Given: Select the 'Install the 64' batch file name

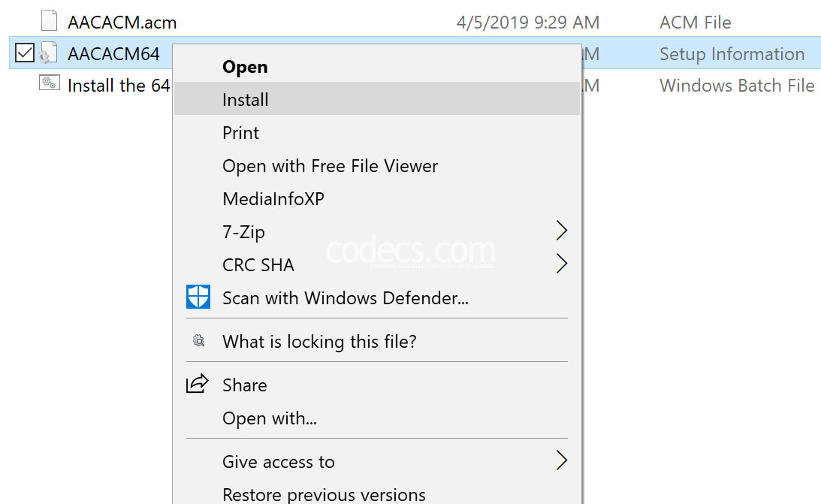Looking at the screenshot, I should pos(119,86).
